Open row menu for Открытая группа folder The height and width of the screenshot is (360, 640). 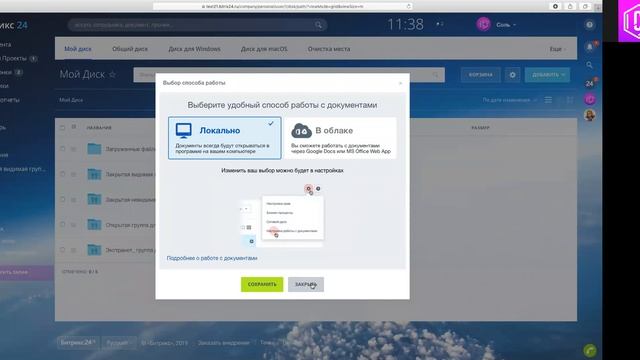click(74, 224)
